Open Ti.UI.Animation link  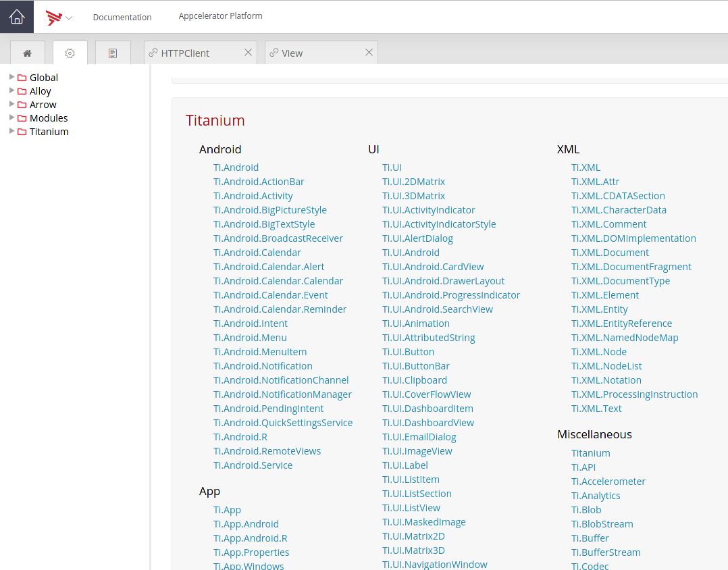[x=416, y=323]
